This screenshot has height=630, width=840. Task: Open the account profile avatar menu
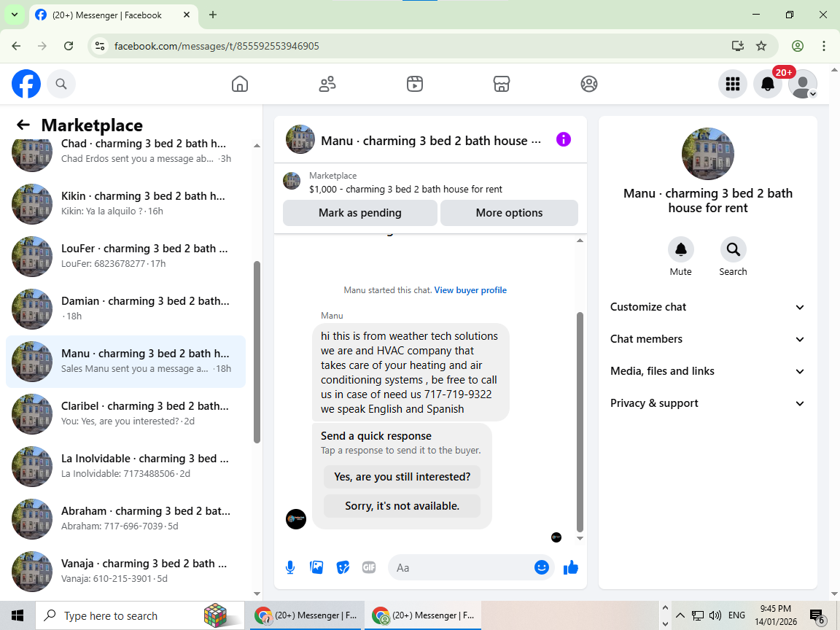click(803, 84)
